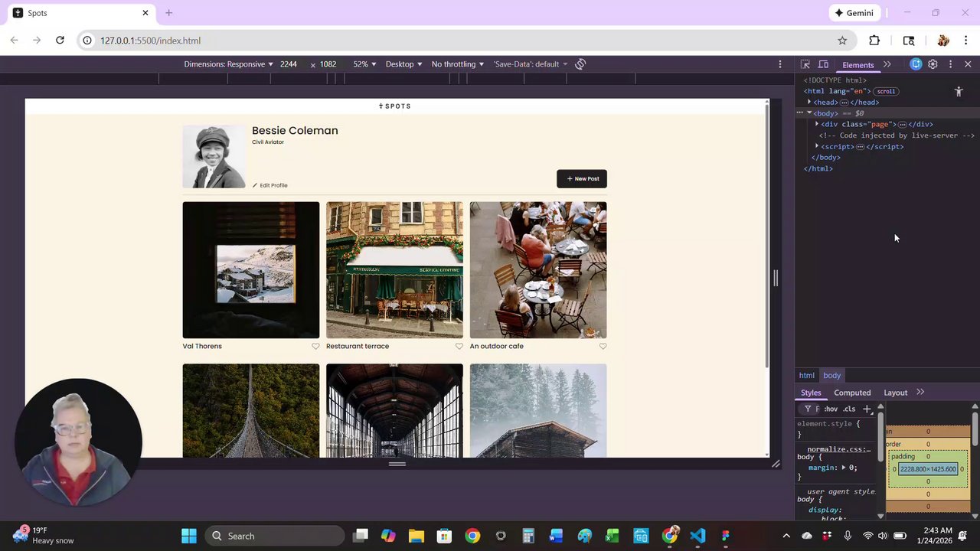The image size is (980, 551).
Task: Click the accessibility figure icon in Elements
Action: coord(959,92)
